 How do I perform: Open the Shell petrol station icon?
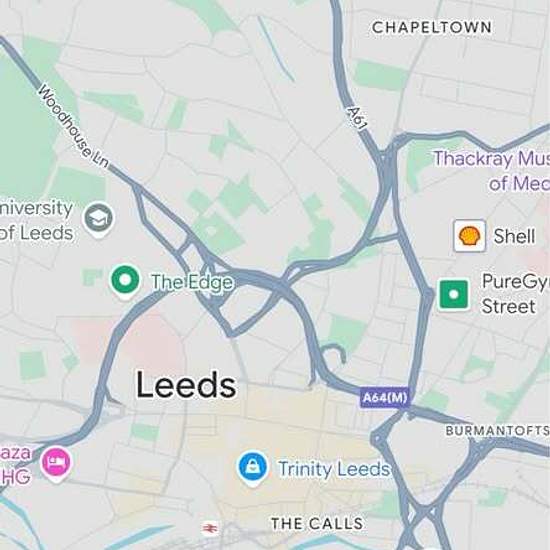(470, 236)
